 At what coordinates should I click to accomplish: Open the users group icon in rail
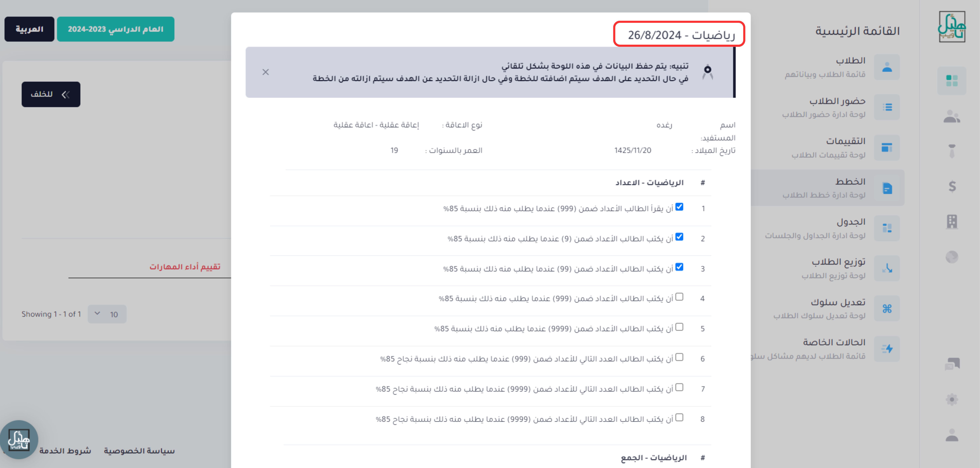(952, 117)
